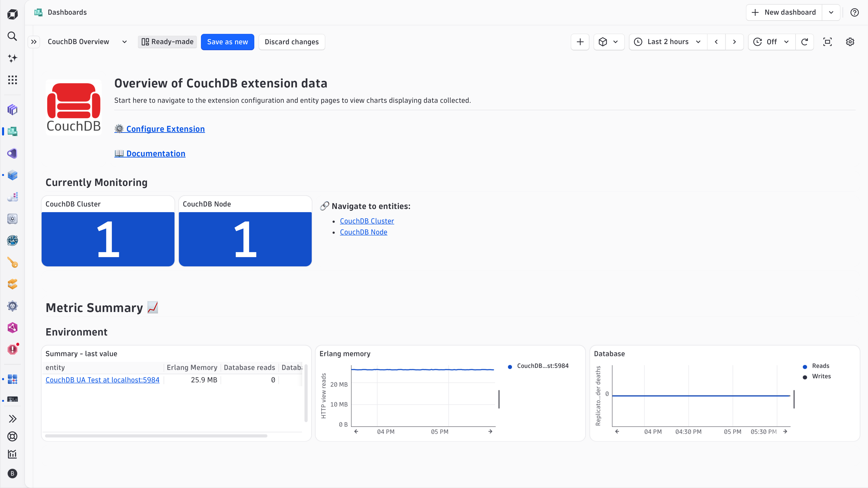This screenshot has width=868, height=488.
Task: Open the Configure Extension link
Action: (x=159, y=129)
